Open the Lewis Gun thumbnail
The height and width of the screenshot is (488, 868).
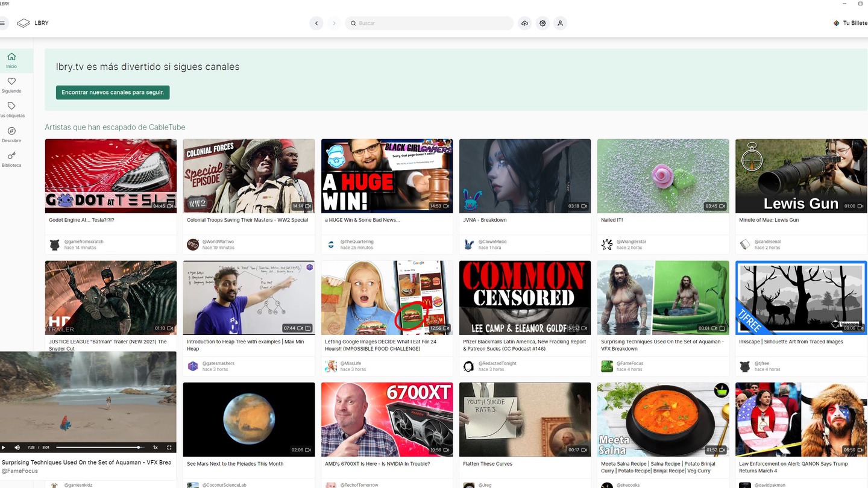click(801, 176)
